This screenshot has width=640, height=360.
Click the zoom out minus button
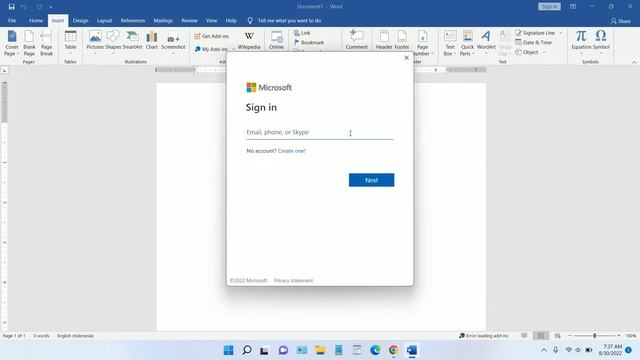point(570,336)
